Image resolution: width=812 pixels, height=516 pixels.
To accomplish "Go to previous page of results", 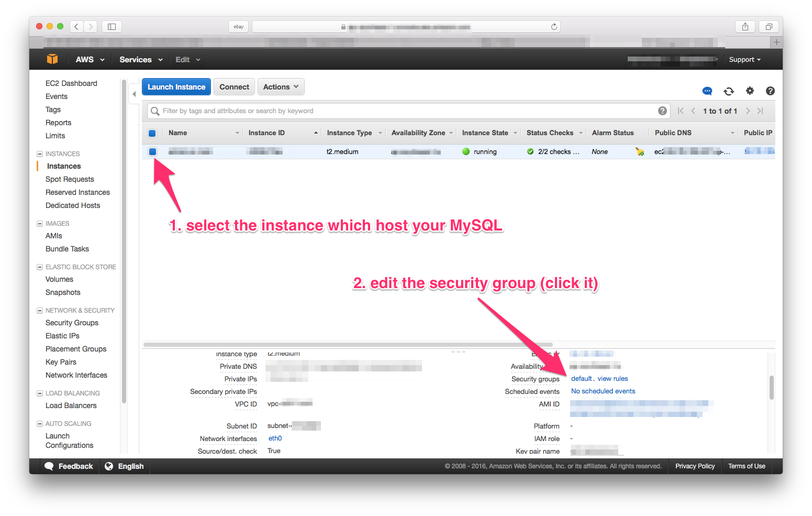I will pos(693,111).
